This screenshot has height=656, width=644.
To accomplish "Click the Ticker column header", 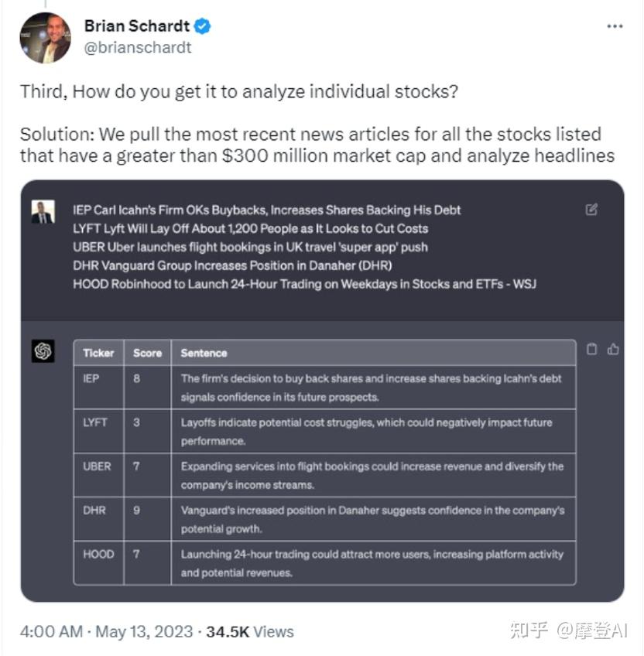I will click(x=98, y=353).
